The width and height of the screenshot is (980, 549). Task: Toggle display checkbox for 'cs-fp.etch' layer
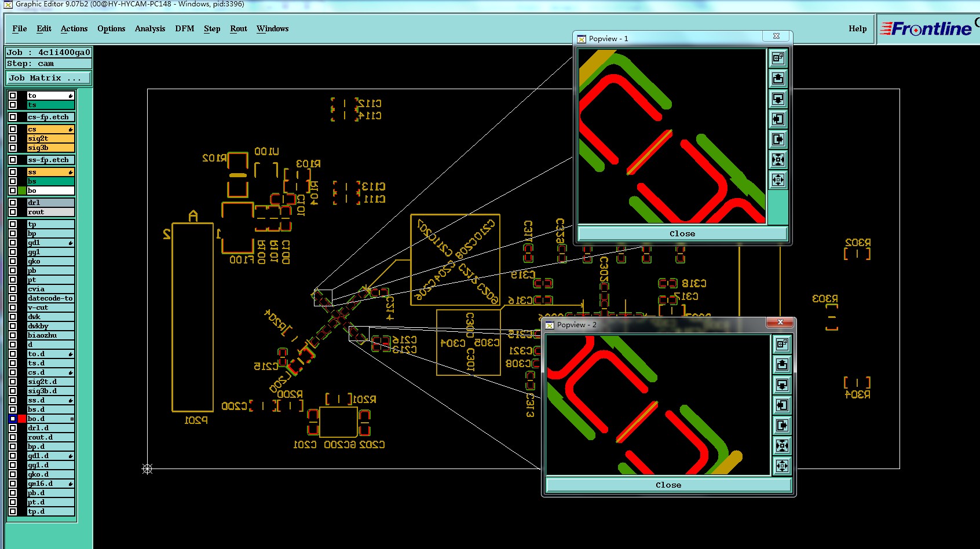tap(13, 117)
